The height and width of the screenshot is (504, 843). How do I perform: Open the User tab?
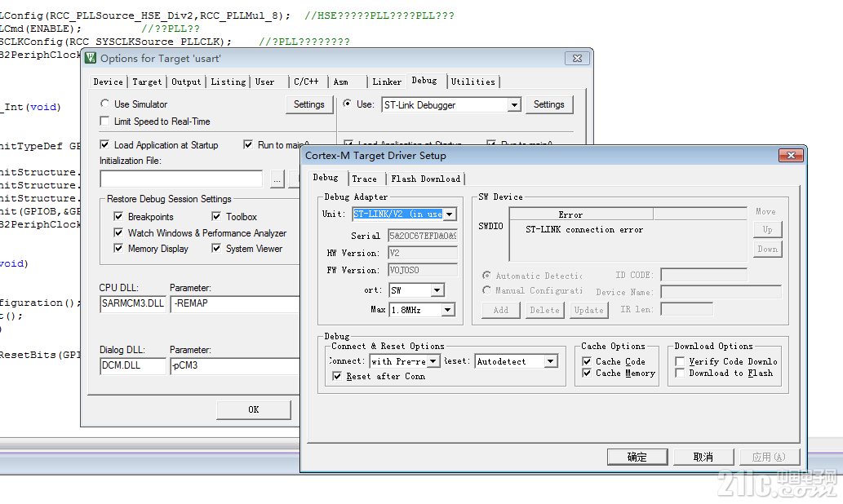click(x=264, y=82)
